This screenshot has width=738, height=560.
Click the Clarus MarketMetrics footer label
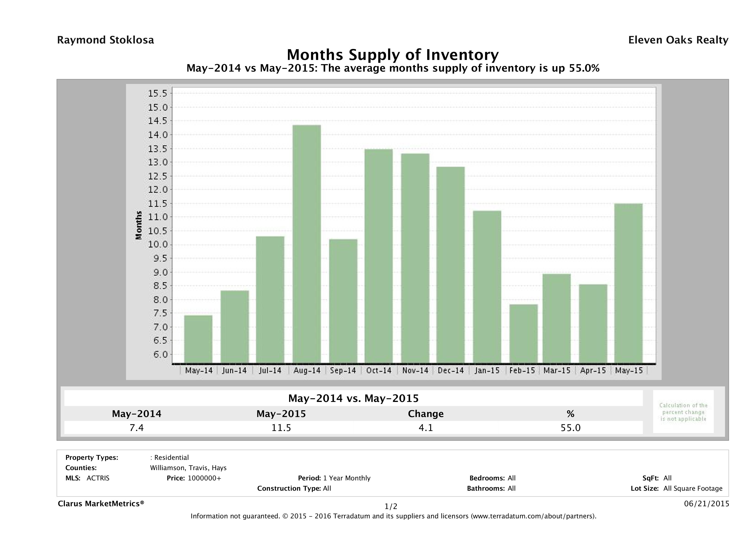pyautogui.click(x=101, y=503)
